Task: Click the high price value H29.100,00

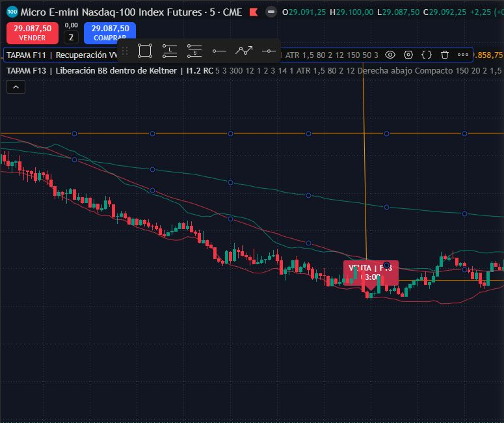Action: [x=352, y=12]
